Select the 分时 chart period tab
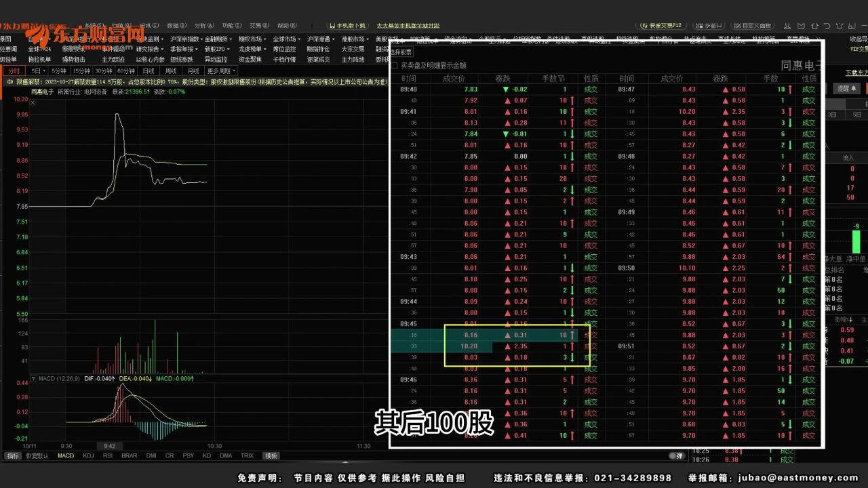The image size is (868, 488). click(13, 70)
